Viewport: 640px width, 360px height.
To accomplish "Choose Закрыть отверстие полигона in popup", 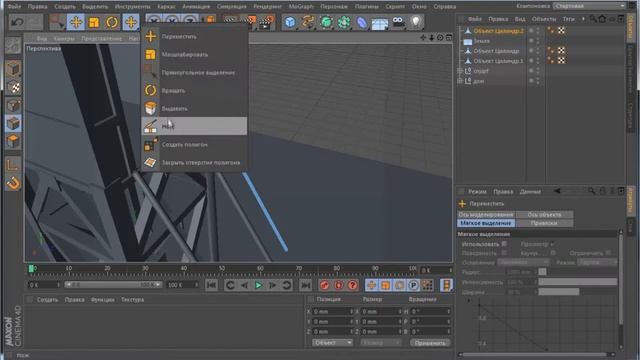I will click(x=194, y=162).
